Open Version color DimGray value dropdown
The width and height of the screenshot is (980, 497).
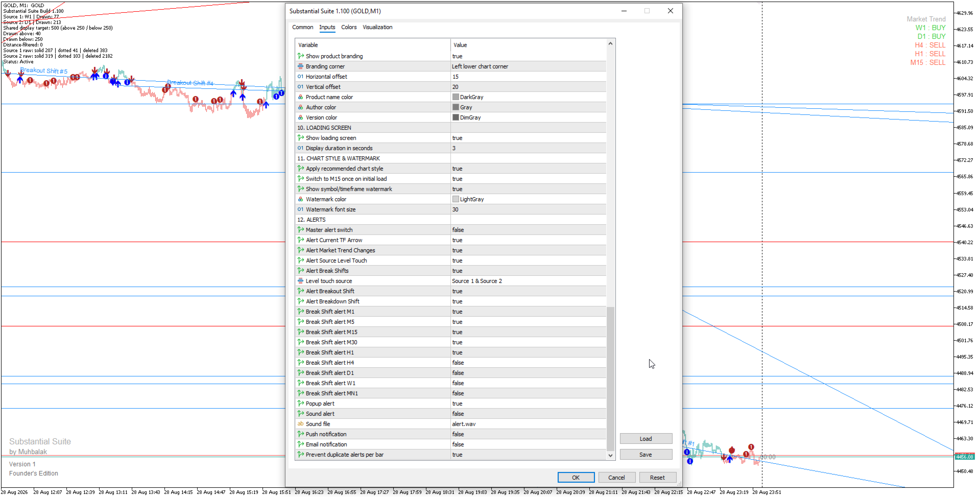click(528, 117)
